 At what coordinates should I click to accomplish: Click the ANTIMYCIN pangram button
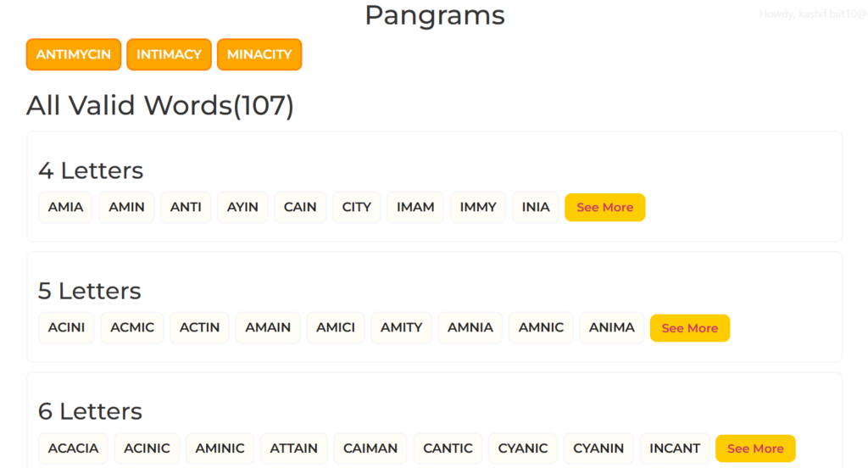pos(74,54)
